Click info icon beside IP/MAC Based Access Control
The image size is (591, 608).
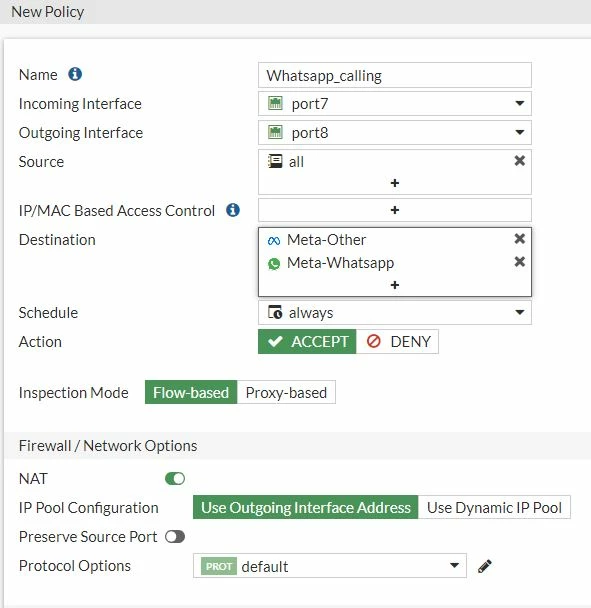(x=233, y=210)
